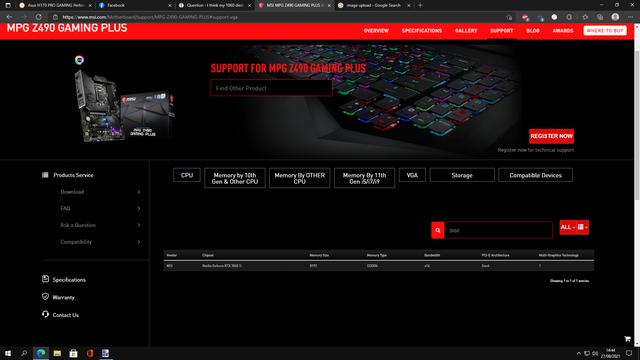Open BLOG in product navigation
640x360 pixels.
point(533,31)
